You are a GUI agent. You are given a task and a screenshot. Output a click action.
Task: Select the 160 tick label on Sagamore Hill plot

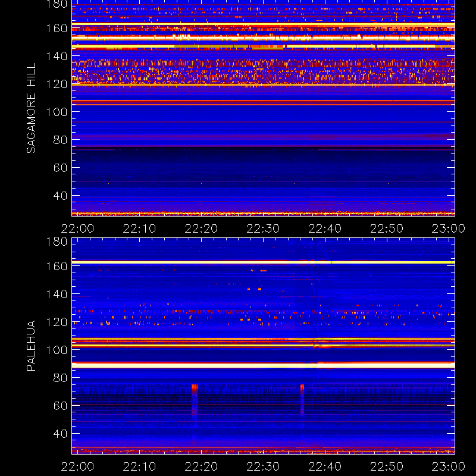pos(57,28)
